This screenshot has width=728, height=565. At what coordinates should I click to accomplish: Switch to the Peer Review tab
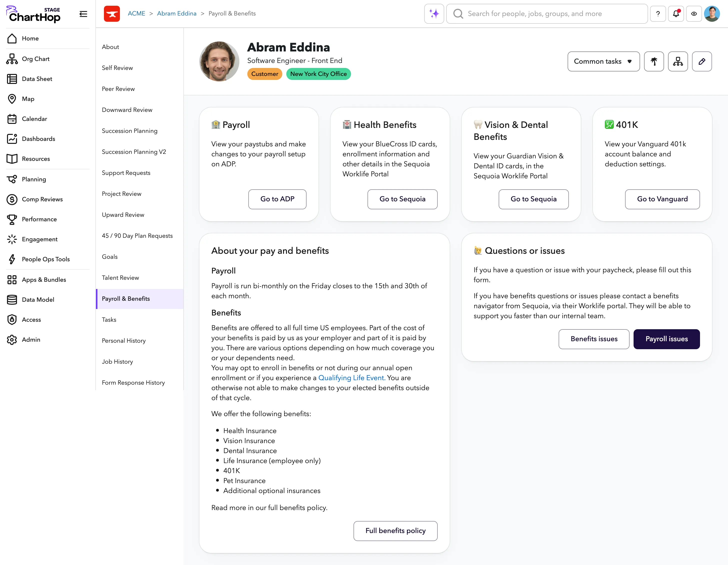[x=140, y=89]
